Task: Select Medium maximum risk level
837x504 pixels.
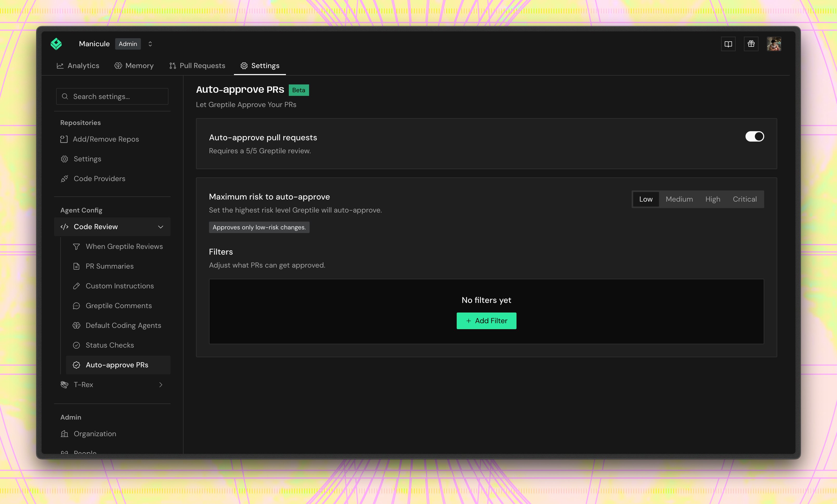Action: click(x=679, y=199)
